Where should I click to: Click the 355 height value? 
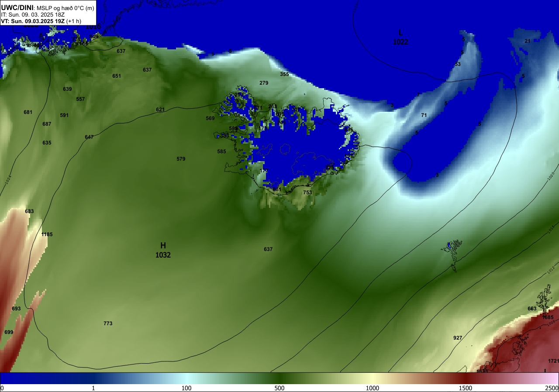284,74
